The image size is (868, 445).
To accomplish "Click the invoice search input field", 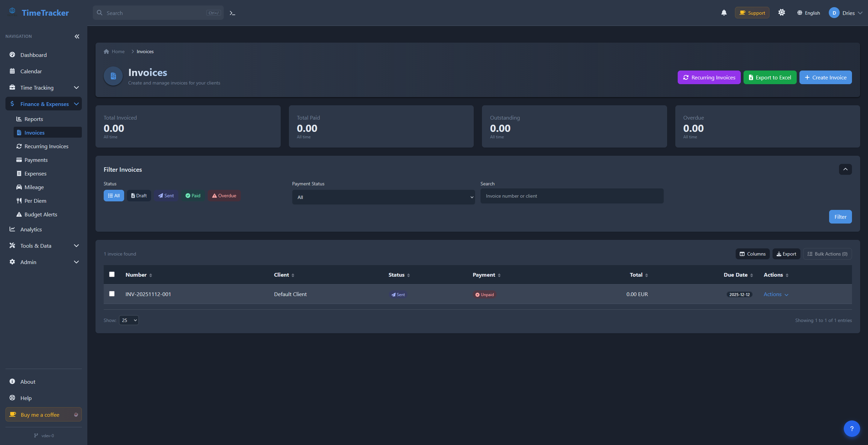I will point(572,196).
